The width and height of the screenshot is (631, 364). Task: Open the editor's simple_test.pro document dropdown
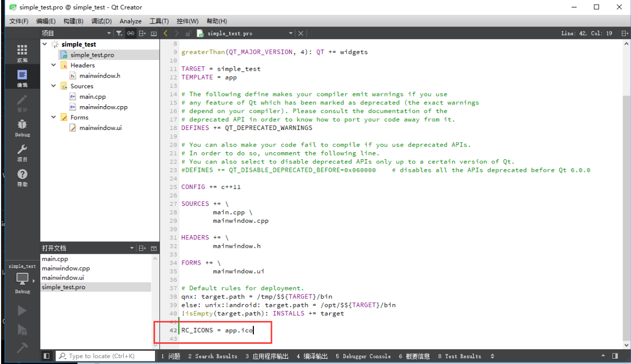click(291, 33)
